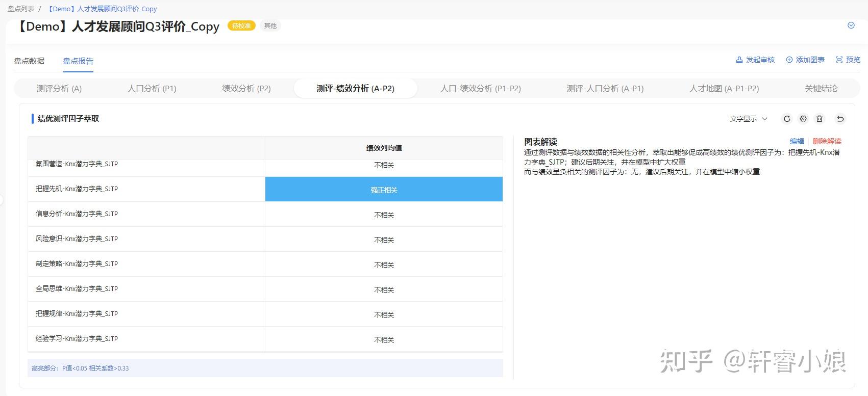Click 不相关 in the 把握规律 row
This screenshot has height=396, width=868.
[x=384, y=315]
